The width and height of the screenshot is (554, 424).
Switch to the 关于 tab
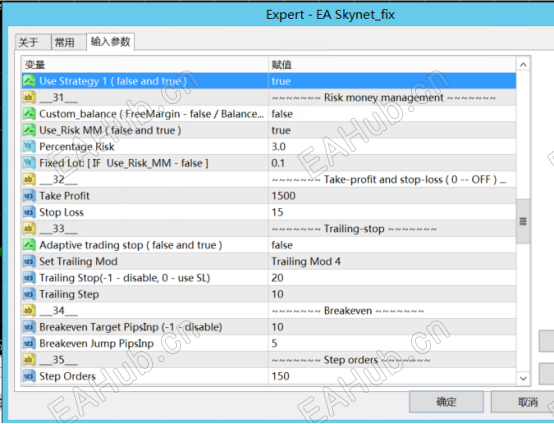pyautogui.click(x=33, y=42)
